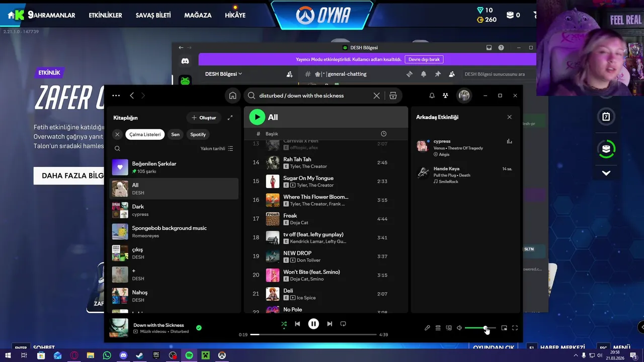Click Oluştur to create a playlist
Screen dimensions: 644x362
pyautogui.click(x=204, y=118)
